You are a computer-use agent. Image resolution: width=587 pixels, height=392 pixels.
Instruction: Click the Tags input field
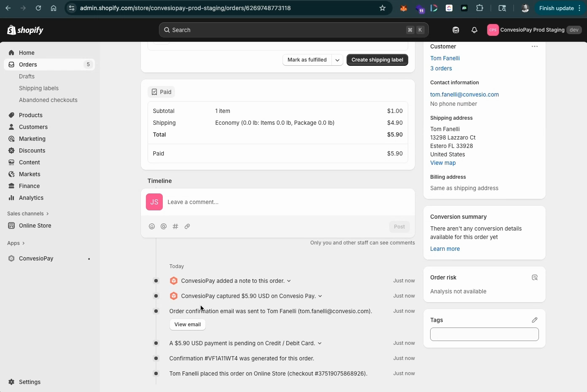click(x=485, y=334)
